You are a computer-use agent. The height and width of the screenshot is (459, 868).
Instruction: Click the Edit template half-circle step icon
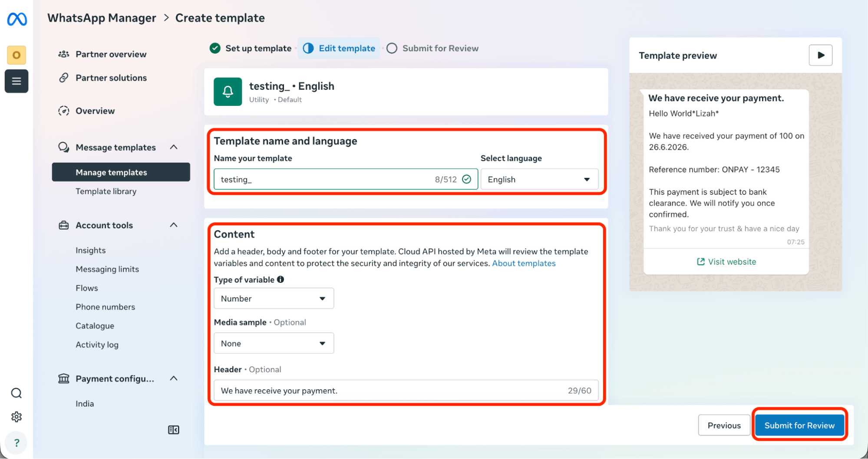coord(308,48)
